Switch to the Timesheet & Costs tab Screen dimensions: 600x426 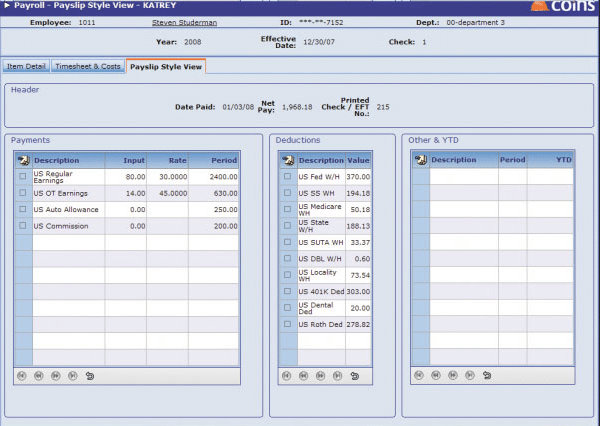pyautogui.click(x=88, y=66)
